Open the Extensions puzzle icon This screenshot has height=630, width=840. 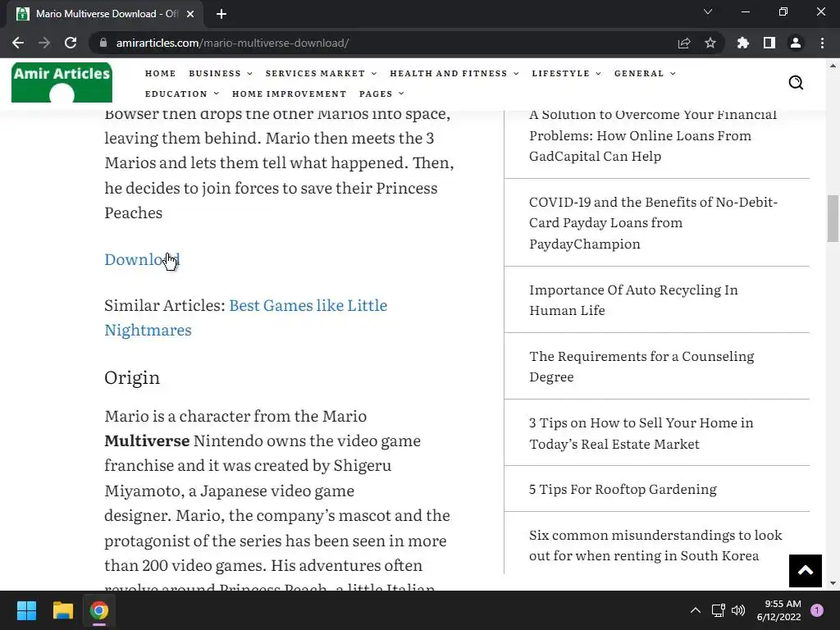[x=743, y=43]
